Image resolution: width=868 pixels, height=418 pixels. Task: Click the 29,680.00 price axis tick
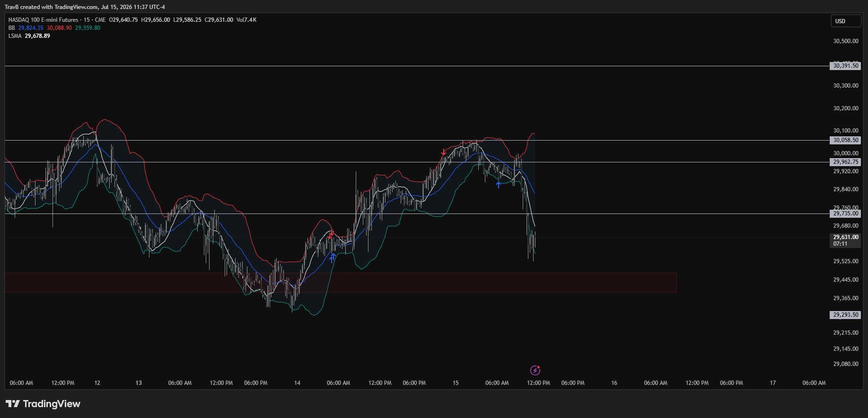[846, 226]
